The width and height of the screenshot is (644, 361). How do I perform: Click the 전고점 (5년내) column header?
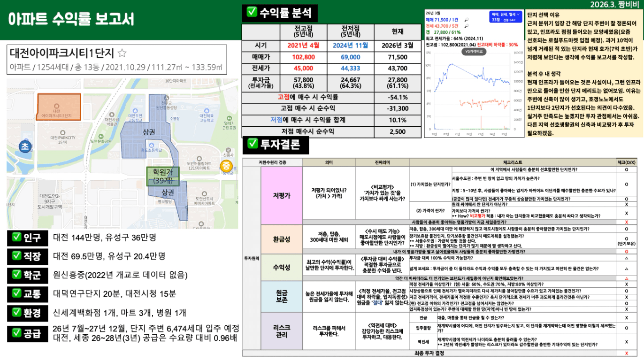click(x=303, y=31)
